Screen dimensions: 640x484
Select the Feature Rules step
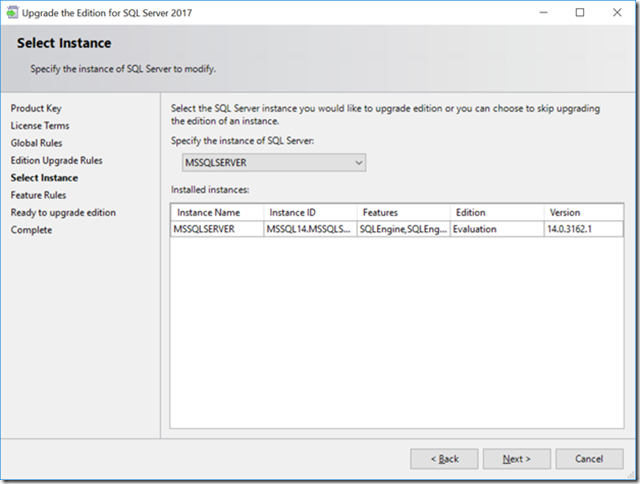point(38,195)
